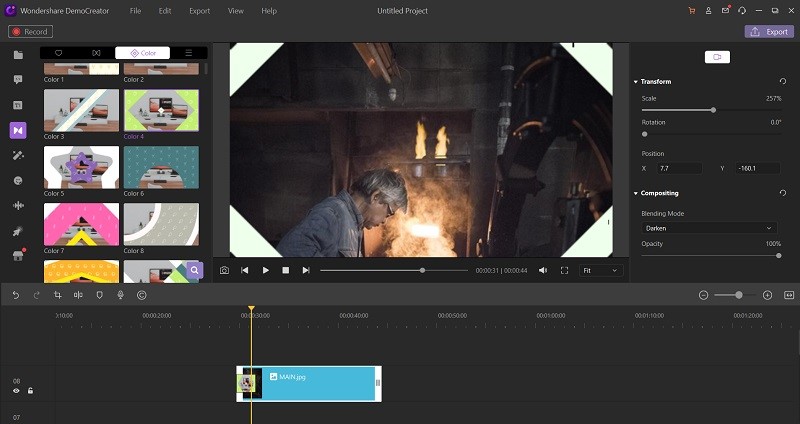Open the audio waveform panel
Viewport: 800px width, 424px height.
click(18, 206)
